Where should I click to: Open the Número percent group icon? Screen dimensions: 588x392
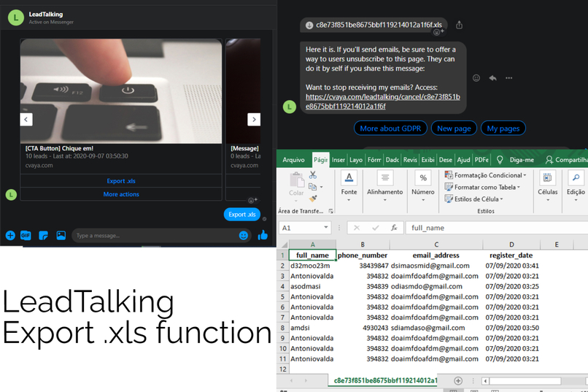[423, 177]
